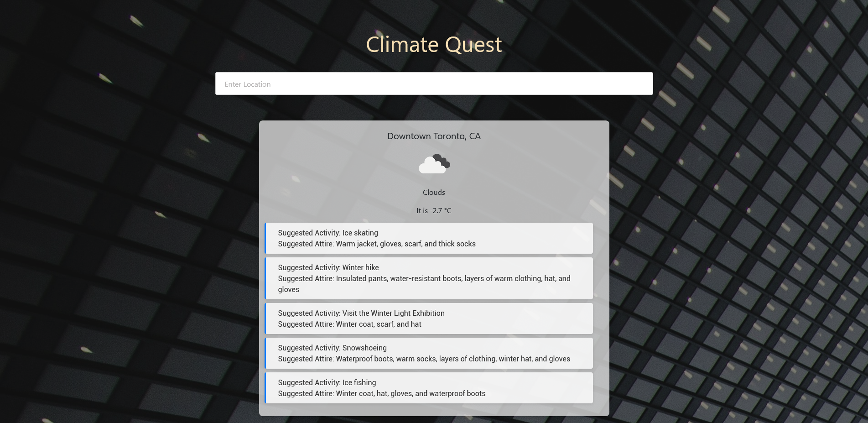Click the waterproof boots, warm socks attire line
Viewport: 868px width, 423px height.
click(424, 359)
